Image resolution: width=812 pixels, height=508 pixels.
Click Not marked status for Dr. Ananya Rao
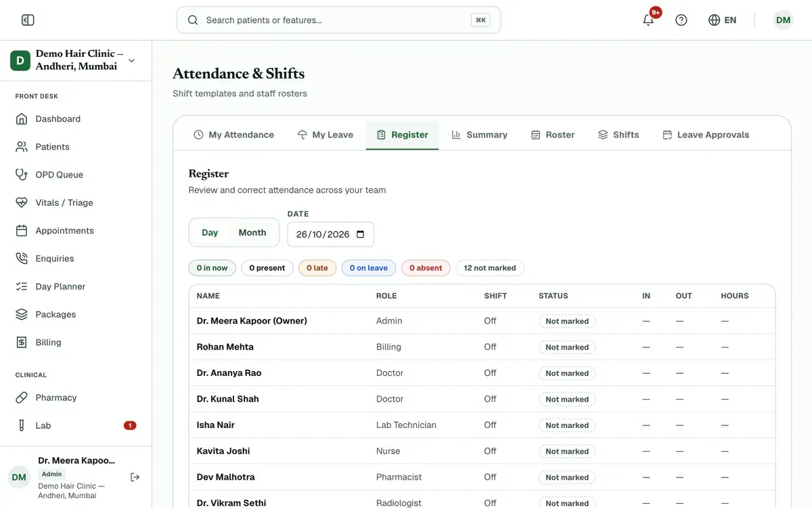(x=567, y=373)
